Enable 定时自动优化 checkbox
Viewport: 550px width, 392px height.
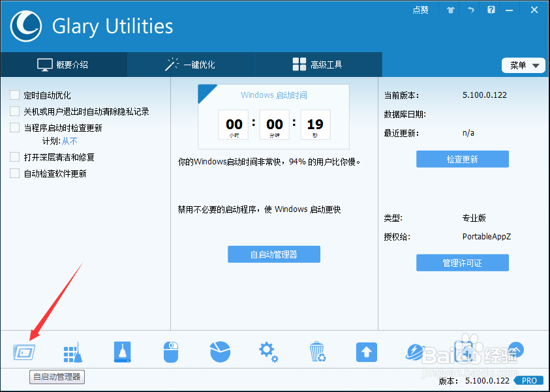[x=15, y=95]
